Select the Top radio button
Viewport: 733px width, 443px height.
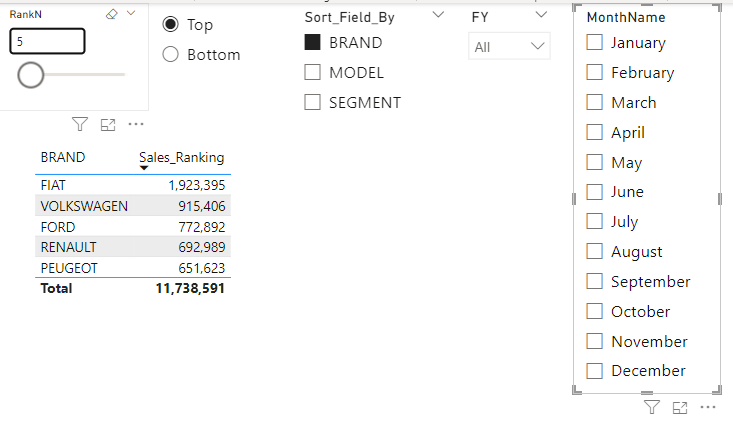(171, 25)
